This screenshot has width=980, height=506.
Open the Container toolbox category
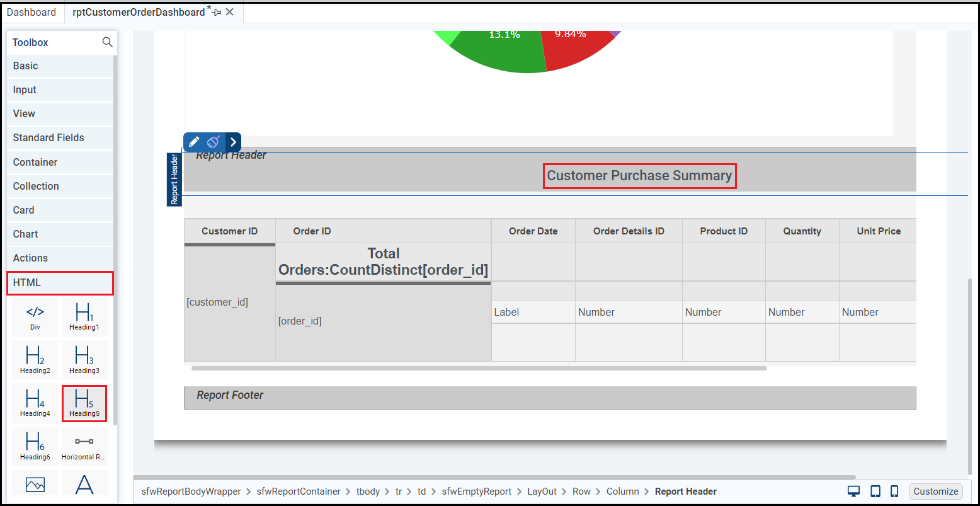click(60, 163)
